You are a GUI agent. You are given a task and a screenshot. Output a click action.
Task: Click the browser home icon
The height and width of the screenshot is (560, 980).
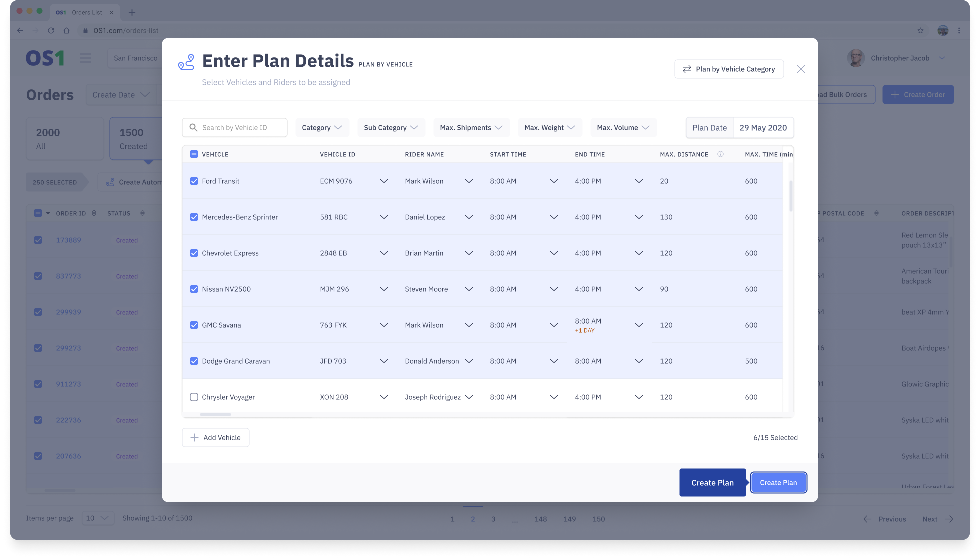click(x=66, y=30)
